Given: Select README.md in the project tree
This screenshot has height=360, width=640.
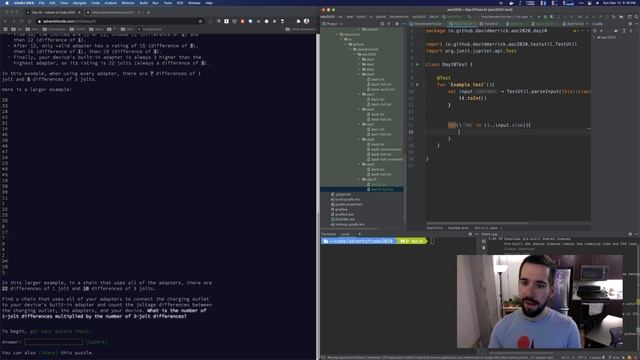Looking at the screenshot, I should (343, 219).
